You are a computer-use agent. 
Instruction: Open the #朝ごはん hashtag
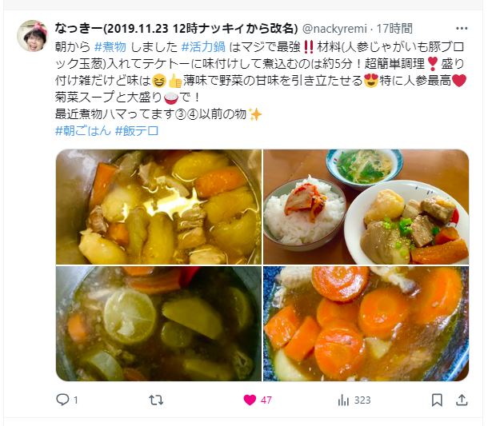click(x=83, y=130)
